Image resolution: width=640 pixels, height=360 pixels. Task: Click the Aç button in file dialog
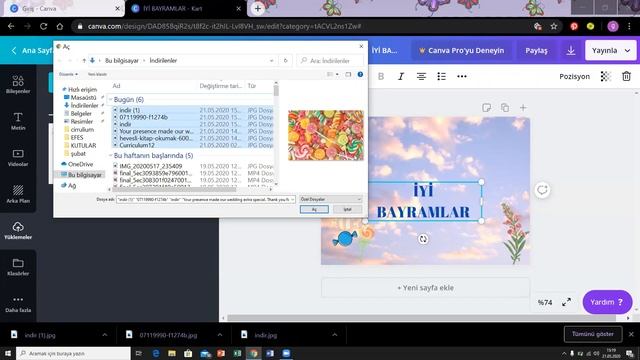click(x=314, y=209)
